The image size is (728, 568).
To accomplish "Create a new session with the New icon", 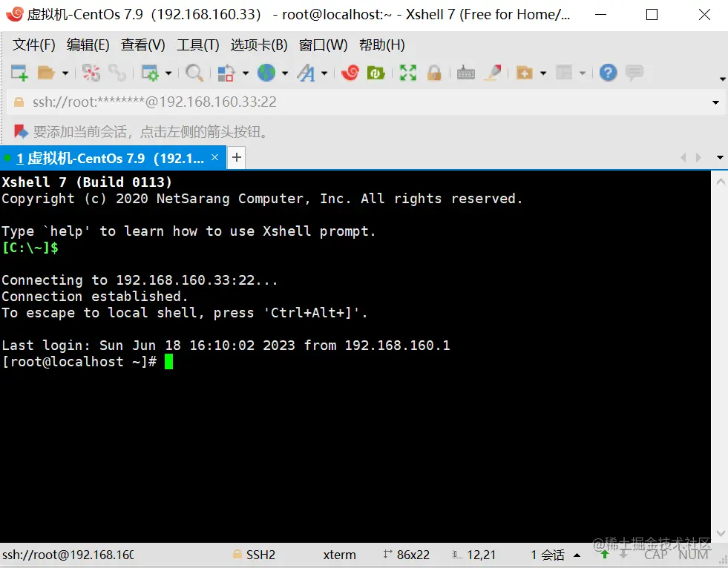I will tap(19, 73).
